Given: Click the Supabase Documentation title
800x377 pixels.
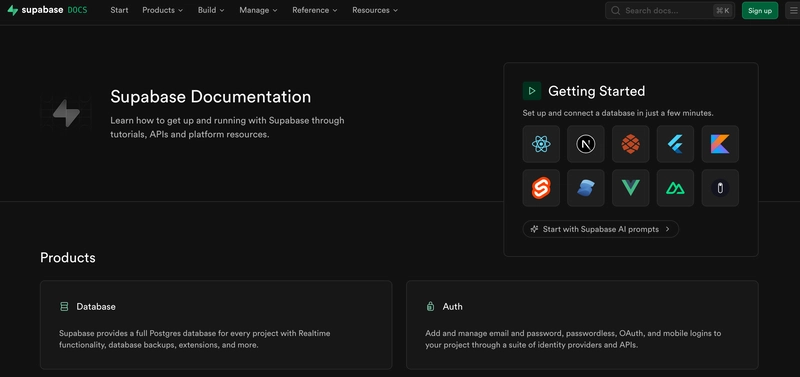Looking at the screenshot, I should pos(211,96).
